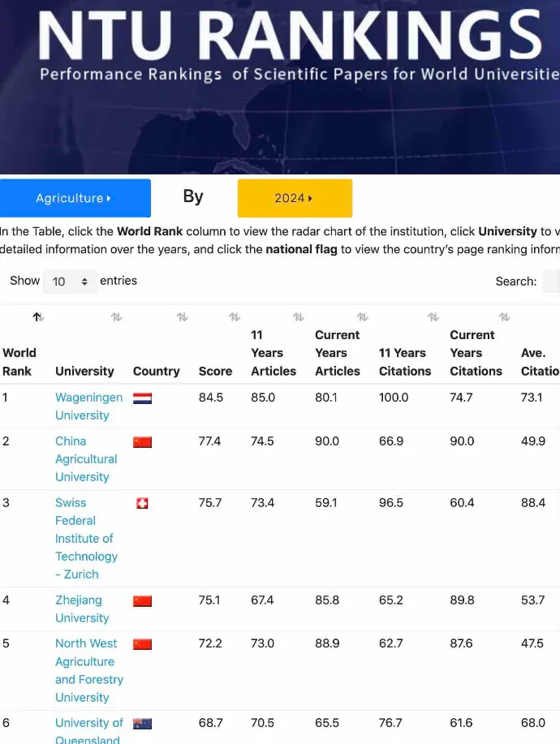560x744 pixels.
Task: Click the Search input field
Action: [x=551, y=281]
